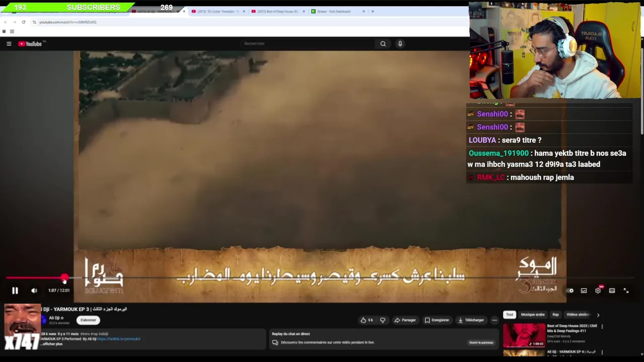
Task: Click the chat replay comments icon
Action: pyautogui.click(x=275, y=342)
